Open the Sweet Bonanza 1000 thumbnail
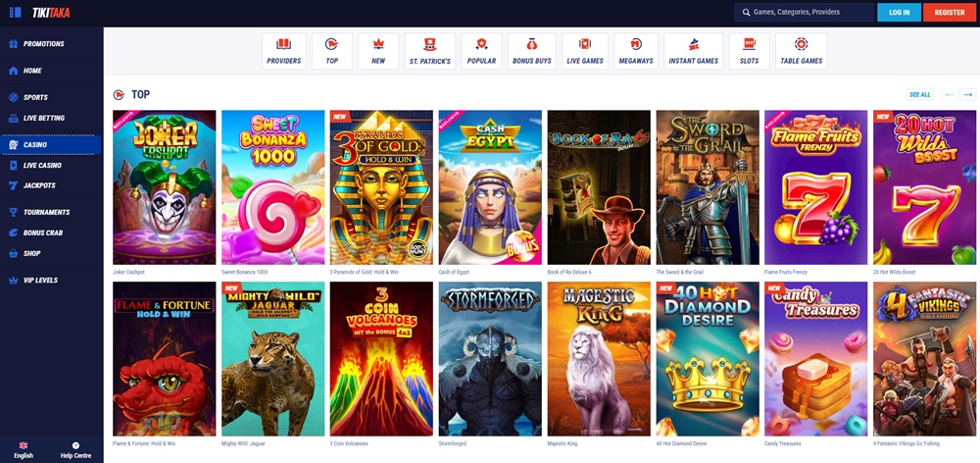The width and height of the screenshot is (980, 463). (273, 187)
